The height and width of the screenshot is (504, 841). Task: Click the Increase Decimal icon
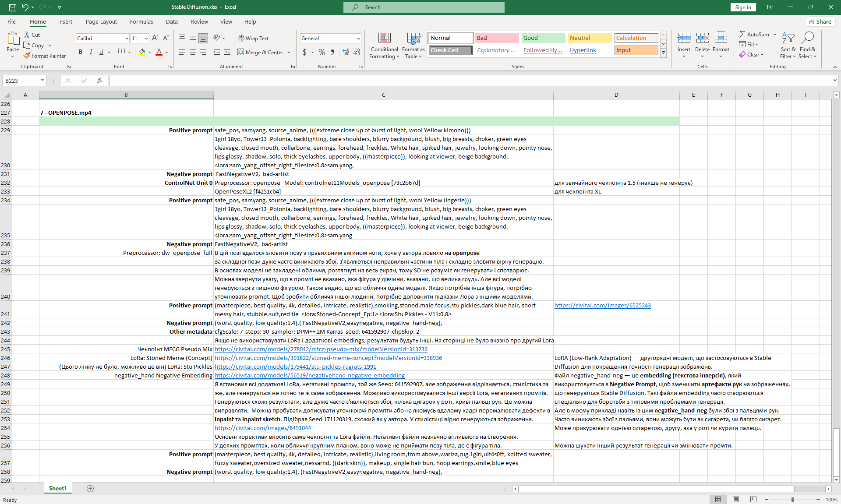(346, 52)
